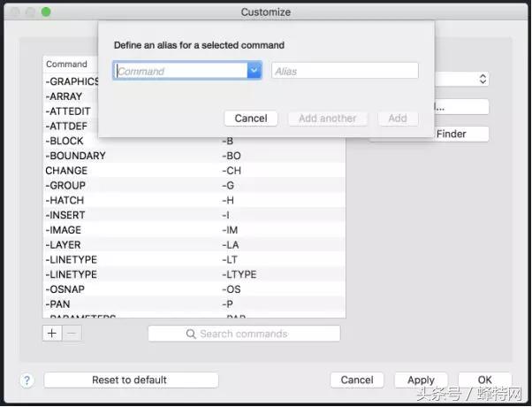Screen dimensions: 532x407
Task: Click the -H alias cell
Action: [228, 201]
